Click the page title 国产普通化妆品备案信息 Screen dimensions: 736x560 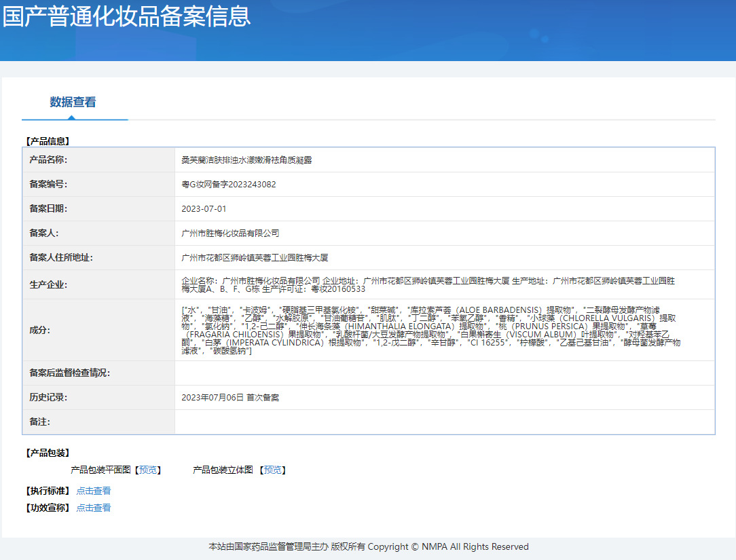(x=127, y=16)
